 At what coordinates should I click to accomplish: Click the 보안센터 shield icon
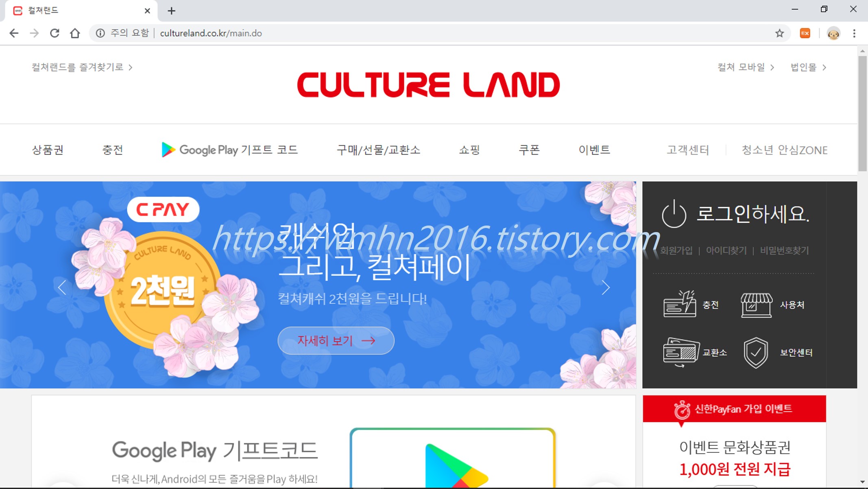pos(756,353)
